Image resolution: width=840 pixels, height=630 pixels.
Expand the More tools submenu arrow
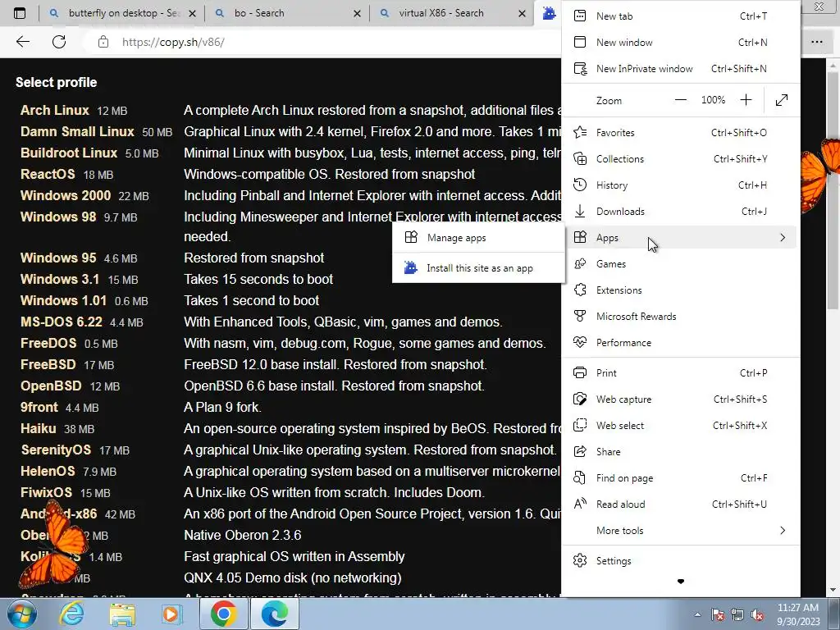click(783, 531)
